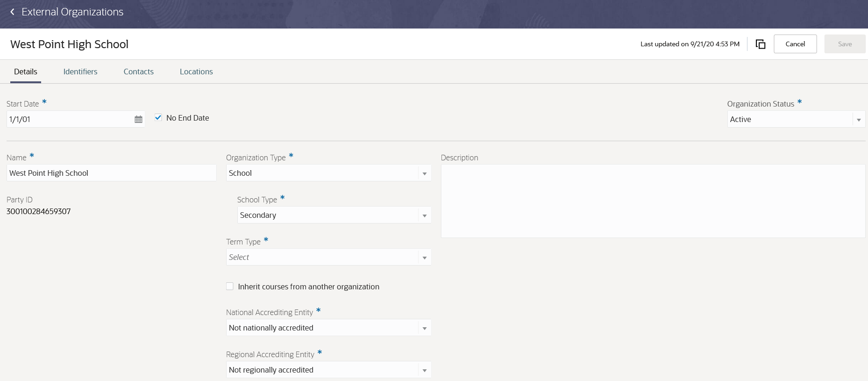Screen dimensions: 868x381
Task: Select the Party ID value 300100284659307
Action: pos(39,211)
